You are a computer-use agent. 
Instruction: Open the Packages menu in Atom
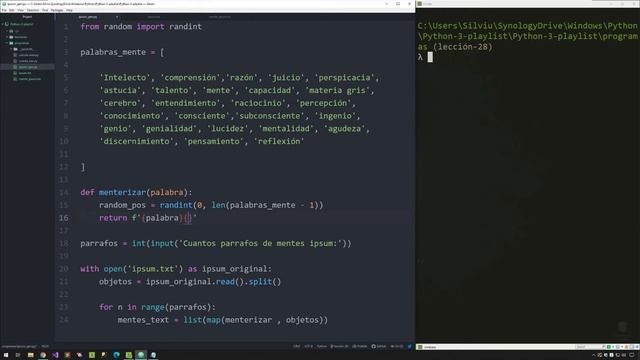[x=57, y=10]
